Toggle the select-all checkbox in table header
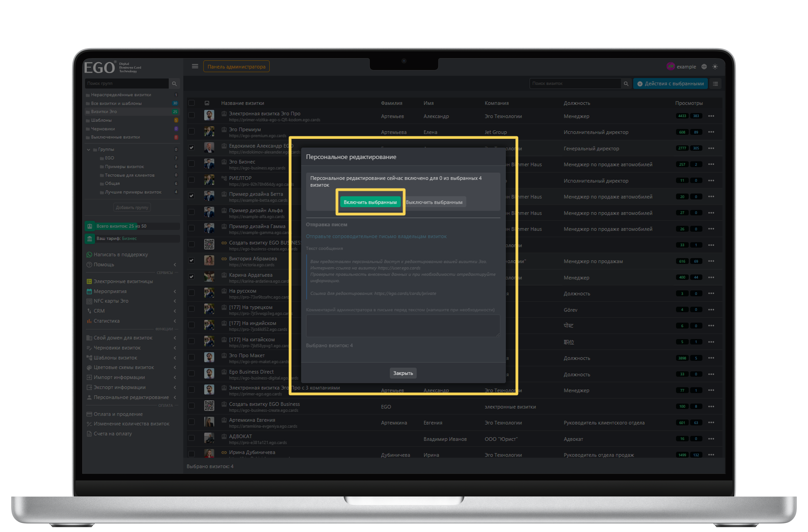 coord(191,103)
